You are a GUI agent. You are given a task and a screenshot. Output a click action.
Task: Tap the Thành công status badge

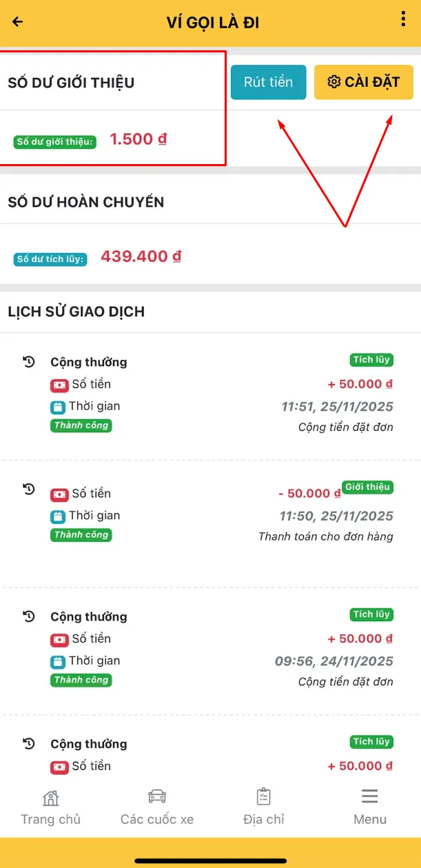point(81,425)
